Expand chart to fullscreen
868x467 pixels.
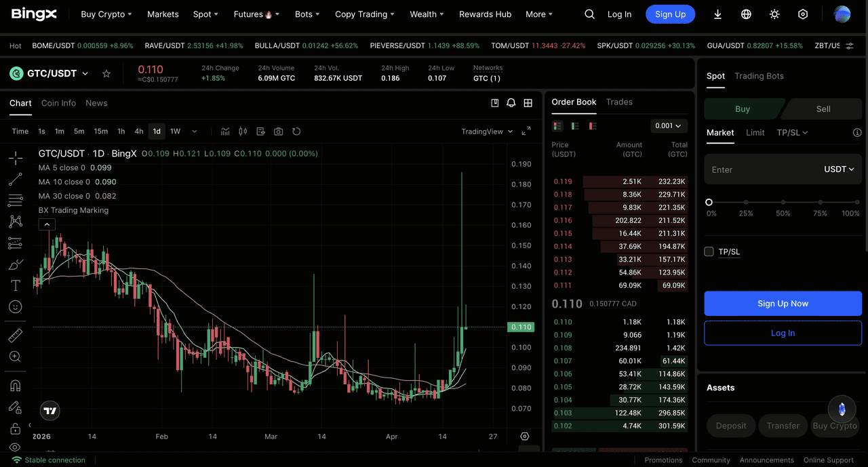[526, 131]
